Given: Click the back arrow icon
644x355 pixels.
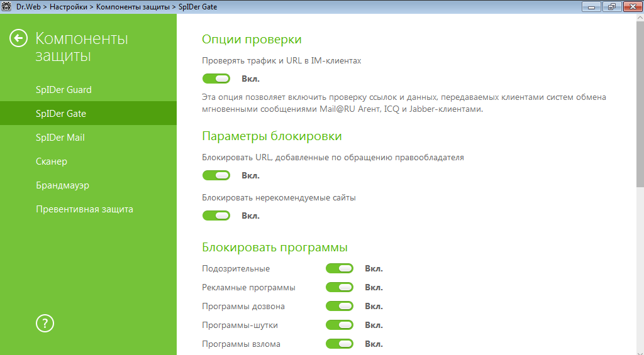Looking at the screenshot, I should pos(18,38).
